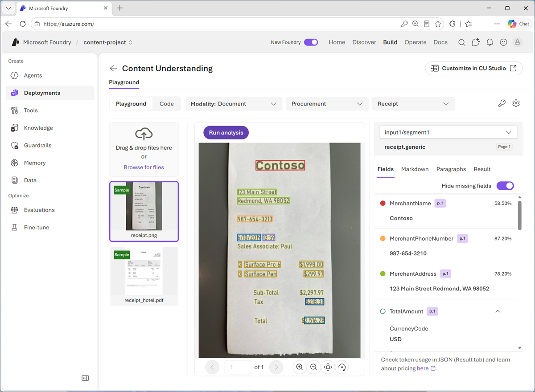Click the page number input field
The height and width of the screenshot is (392, 535).
pos(238,367)
